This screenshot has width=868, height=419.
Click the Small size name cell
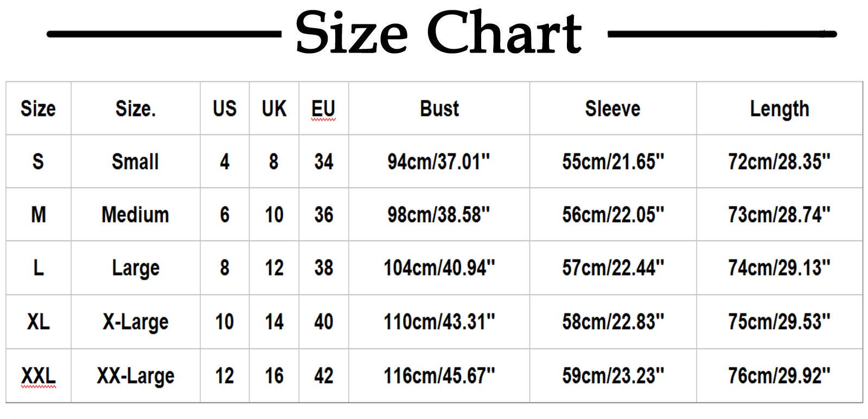135,162
